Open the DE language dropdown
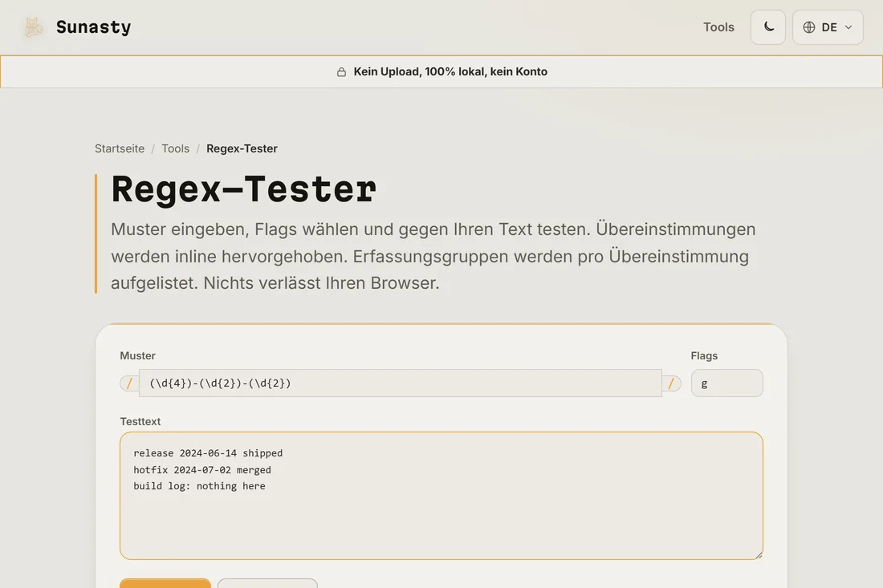Viewport: 883px width, 588px height. tap(828, 27)
